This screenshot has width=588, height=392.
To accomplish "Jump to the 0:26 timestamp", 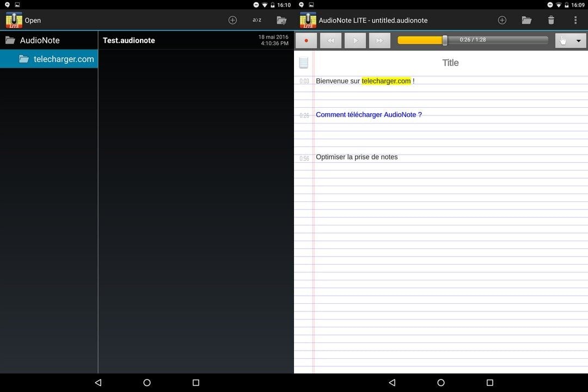I will (x=304, y=115).
